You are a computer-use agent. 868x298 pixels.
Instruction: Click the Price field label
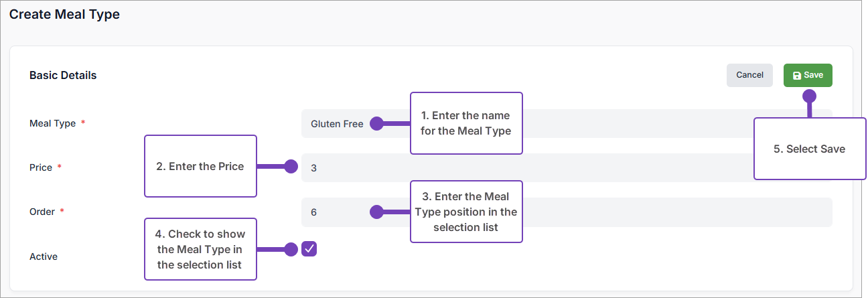click(x=41, y=167)
